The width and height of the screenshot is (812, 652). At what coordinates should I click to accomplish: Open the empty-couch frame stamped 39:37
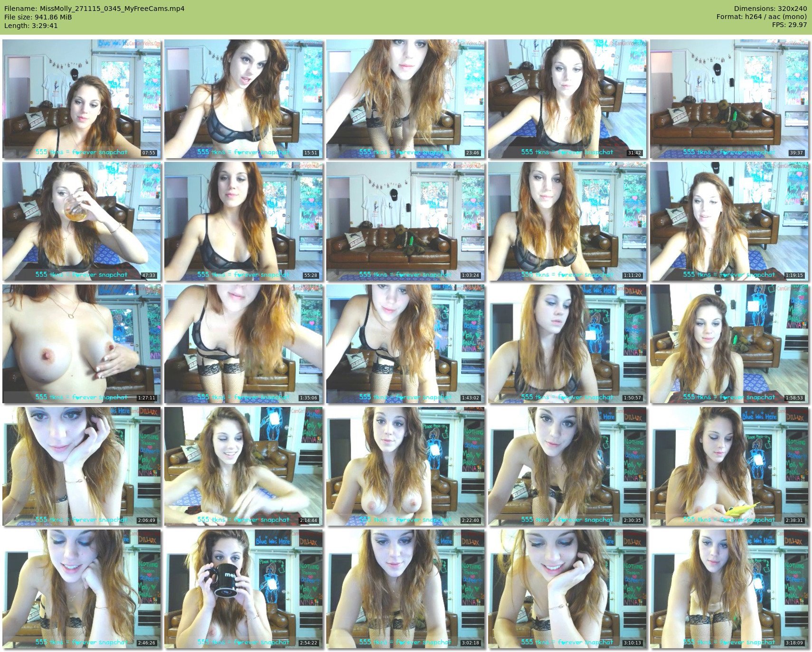tap(729, 99)
